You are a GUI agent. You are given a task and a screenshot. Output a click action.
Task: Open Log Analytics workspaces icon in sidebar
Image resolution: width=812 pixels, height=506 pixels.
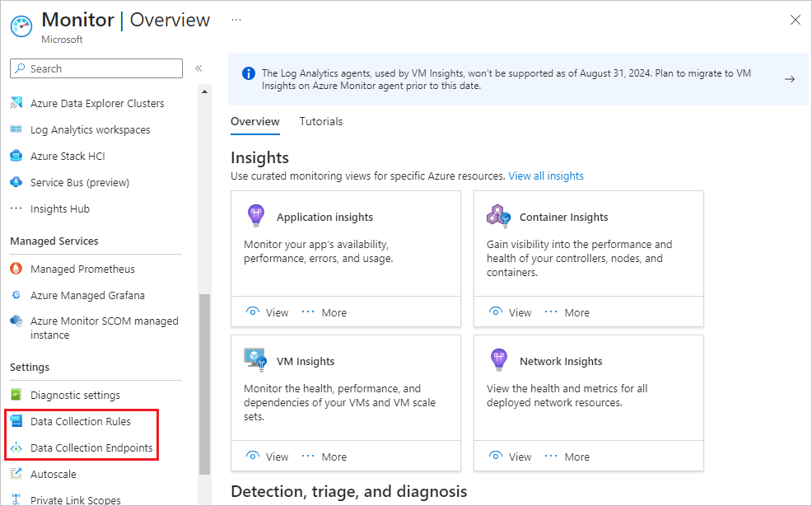tap(16, 130)
